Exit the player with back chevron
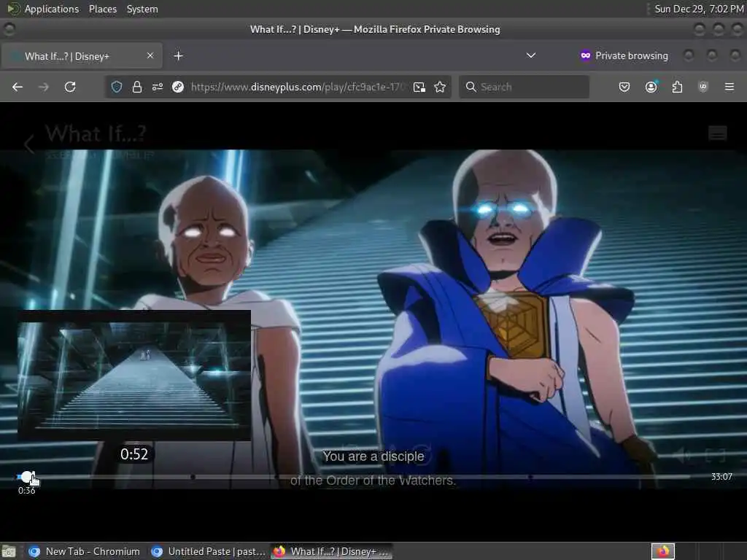This screenshot has height=560, width=747. tap(29, 144)
